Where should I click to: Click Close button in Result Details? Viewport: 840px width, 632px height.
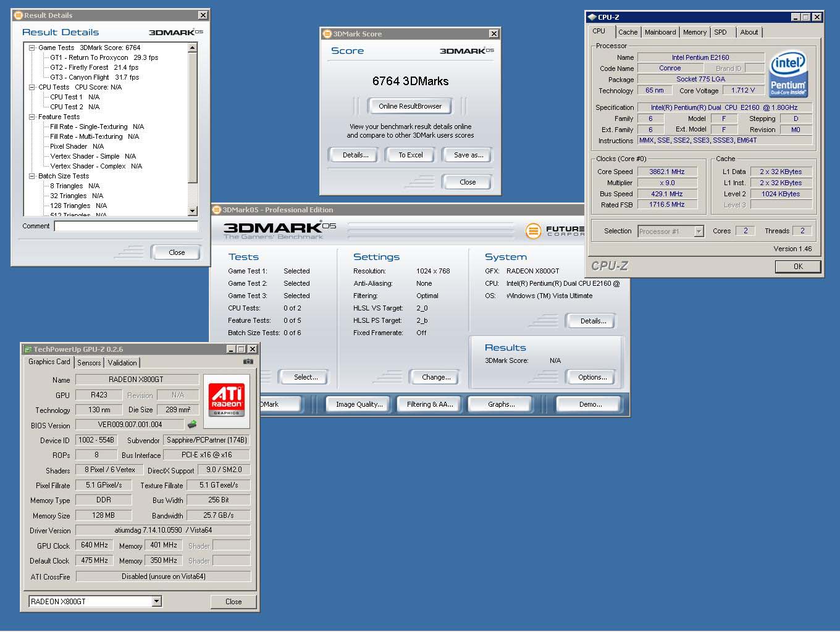pyautogui.click(x=177, y=252)
